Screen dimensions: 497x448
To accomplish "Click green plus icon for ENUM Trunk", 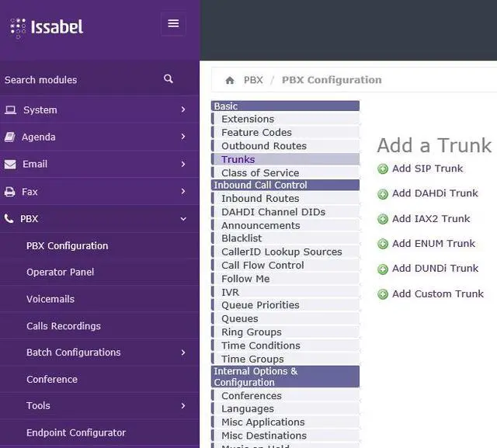I will pos(383,244).
